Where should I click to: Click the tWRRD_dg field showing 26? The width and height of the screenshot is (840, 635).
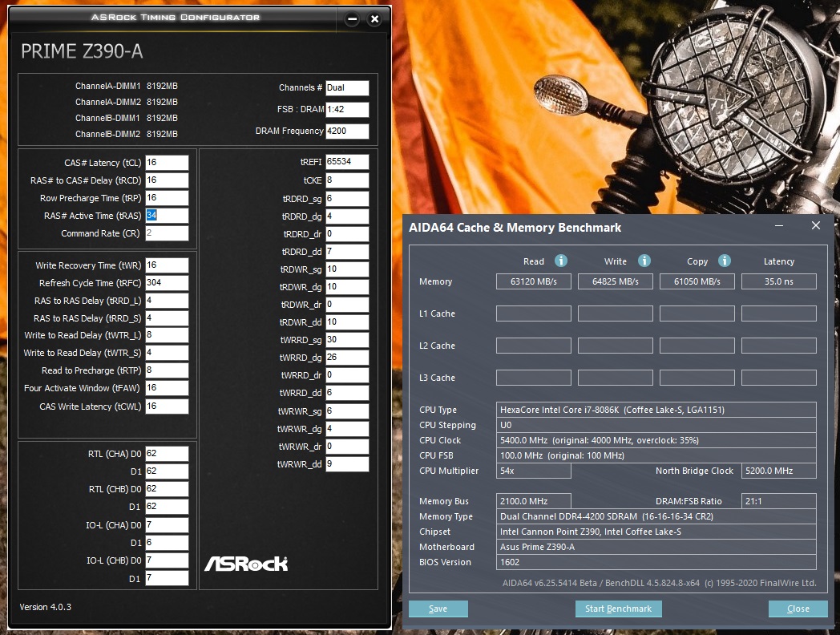point(347,358)
